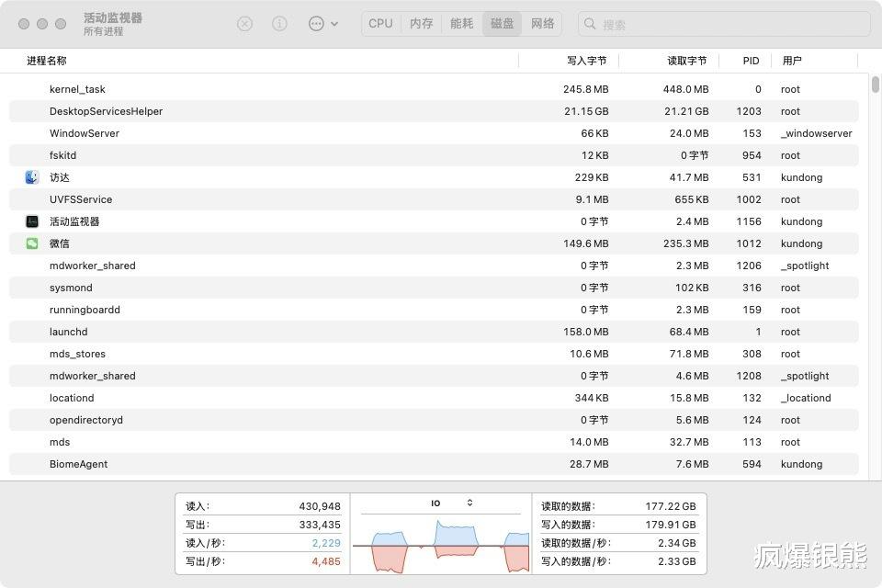Sort by 读取字节 column header
This screenshot has width=882, height=588.
687,61
